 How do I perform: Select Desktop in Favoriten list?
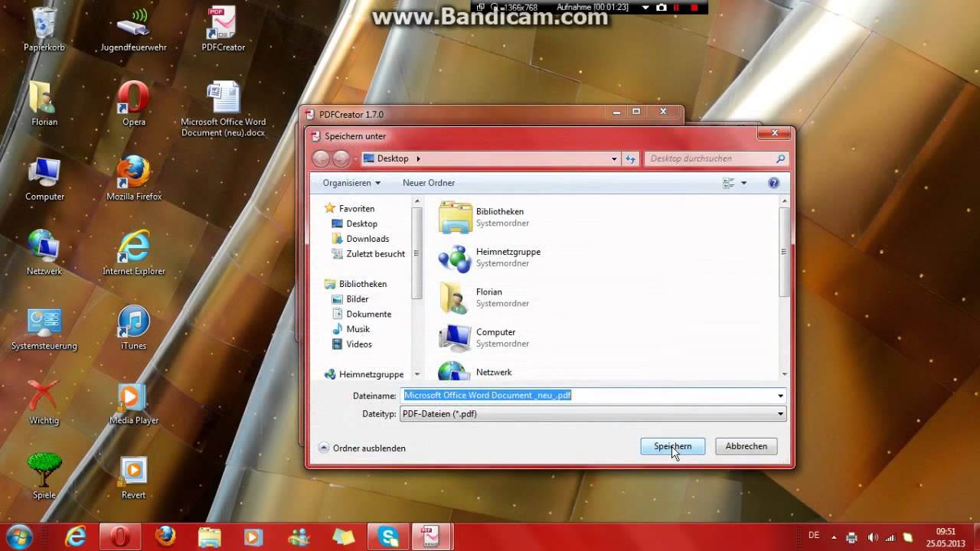point(354,223)
